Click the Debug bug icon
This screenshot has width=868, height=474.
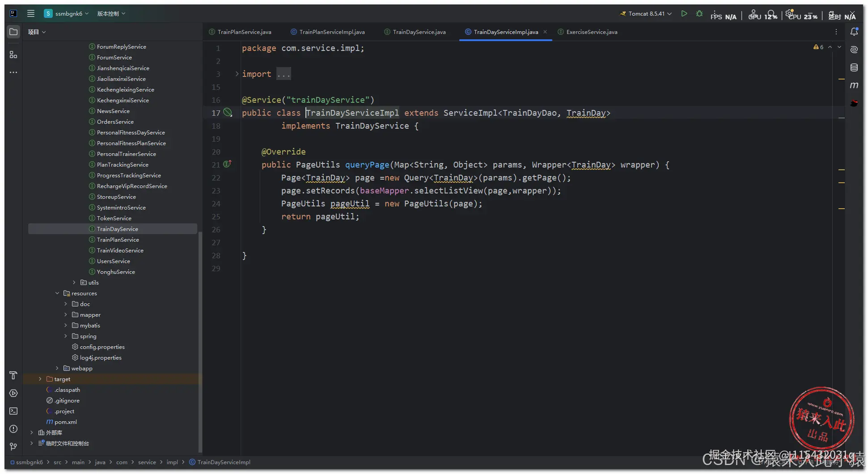[699, 14]
